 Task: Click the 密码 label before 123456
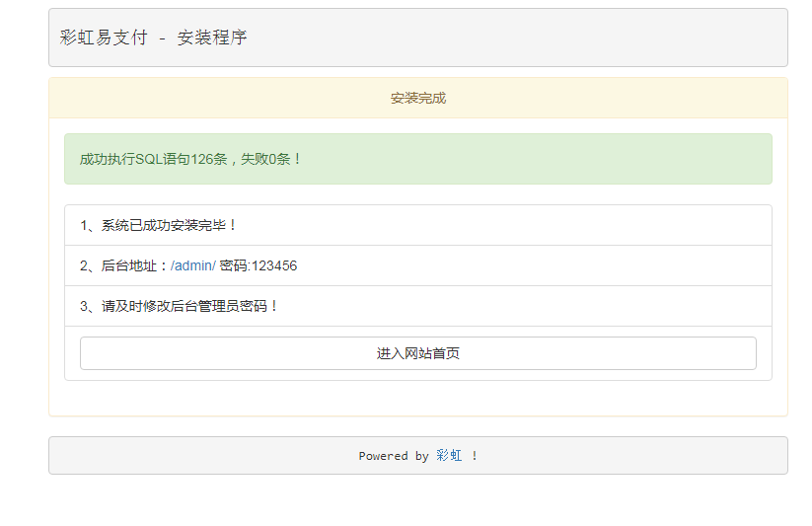coord(233,265)
